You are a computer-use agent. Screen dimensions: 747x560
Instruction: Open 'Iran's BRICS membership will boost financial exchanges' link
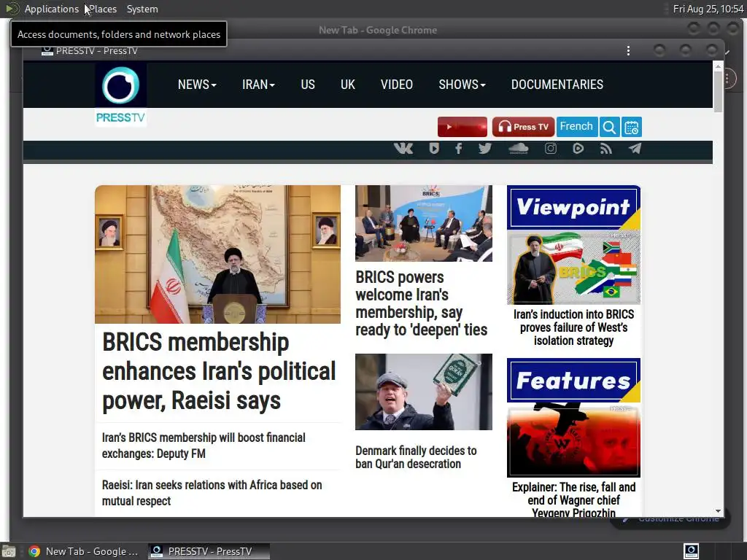[204, 446]
